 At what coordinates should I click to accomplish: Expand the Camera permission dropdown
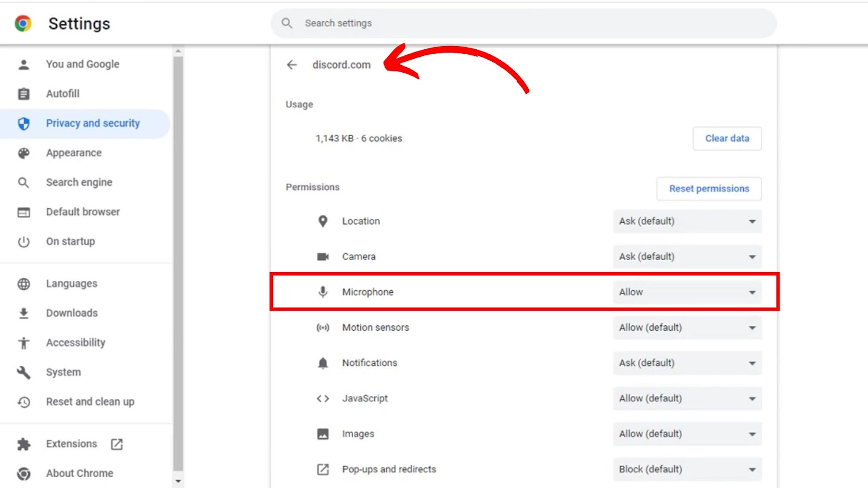(x=687, y=257)
